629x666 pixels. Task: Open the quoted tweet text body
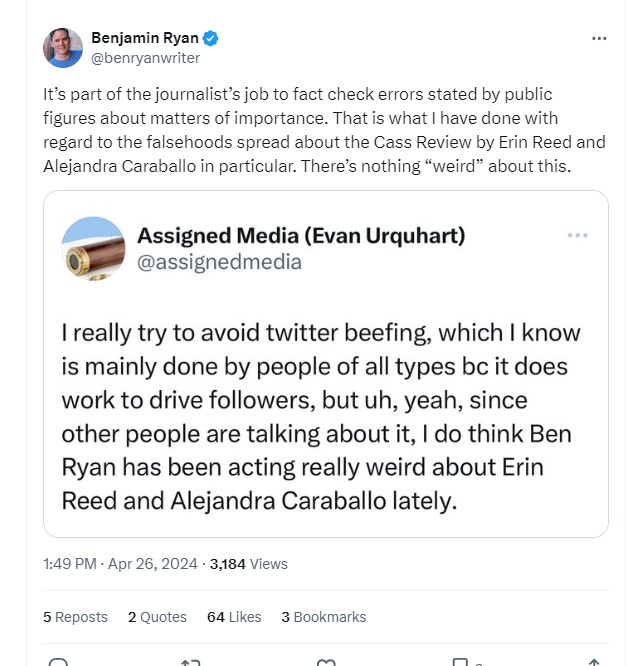click(320, 416)
